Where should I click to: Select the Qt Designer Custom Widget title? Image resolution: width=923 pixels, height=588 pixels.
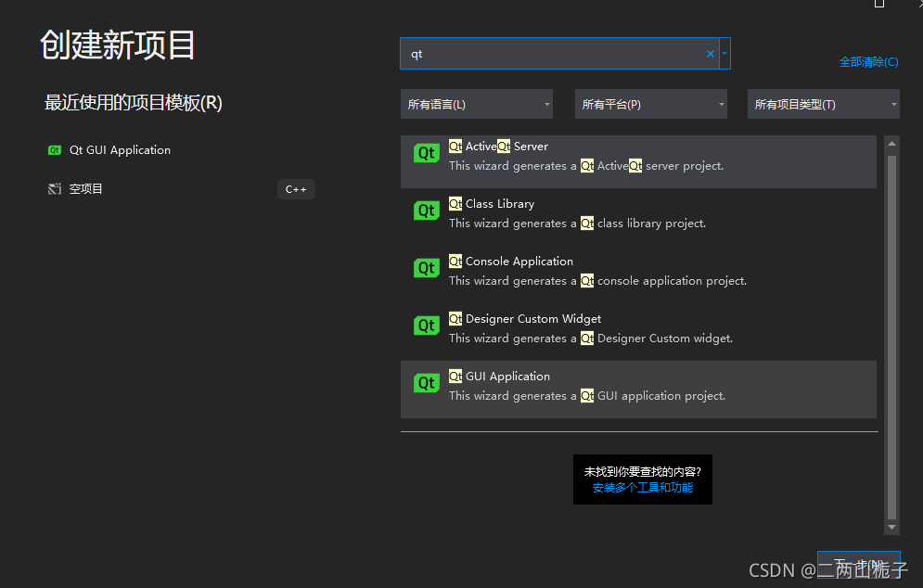[x=524, y=318]
